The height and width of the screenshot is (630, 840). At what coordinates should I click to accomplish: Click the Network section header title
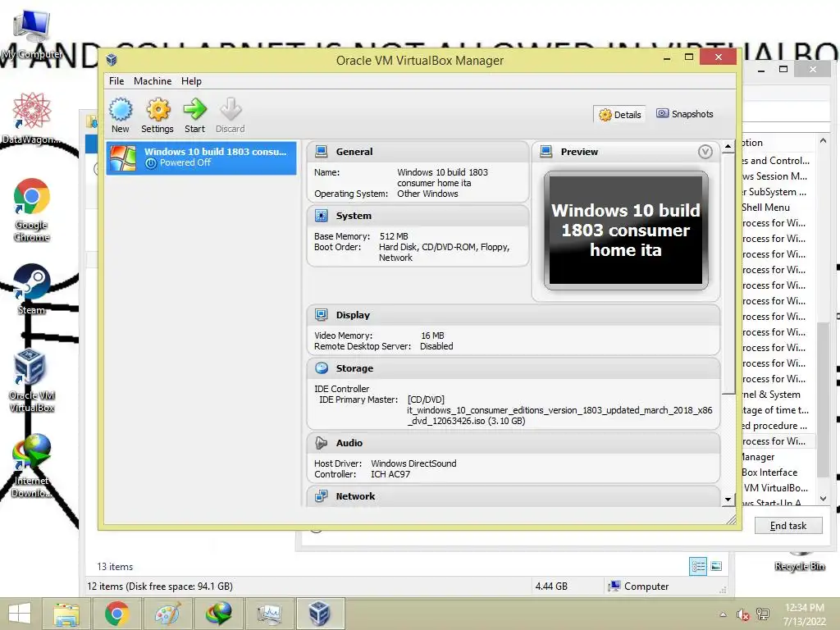pos(355,496)
